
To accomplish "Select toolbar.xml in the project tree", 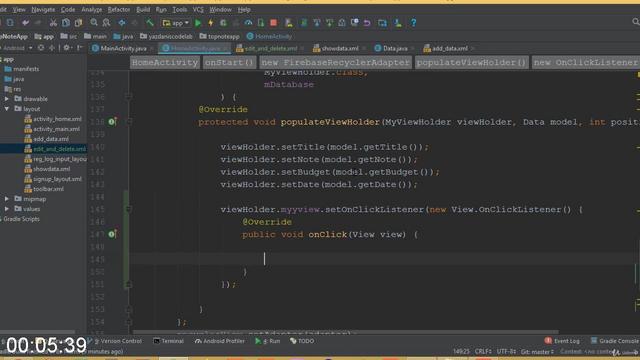I will (x=44, y=189).
